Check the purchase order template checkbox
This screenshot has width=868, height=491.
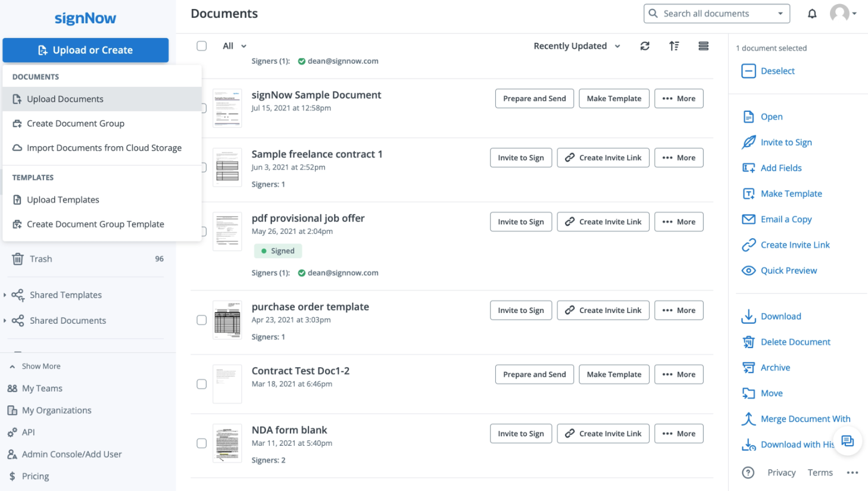coord(201,320)
